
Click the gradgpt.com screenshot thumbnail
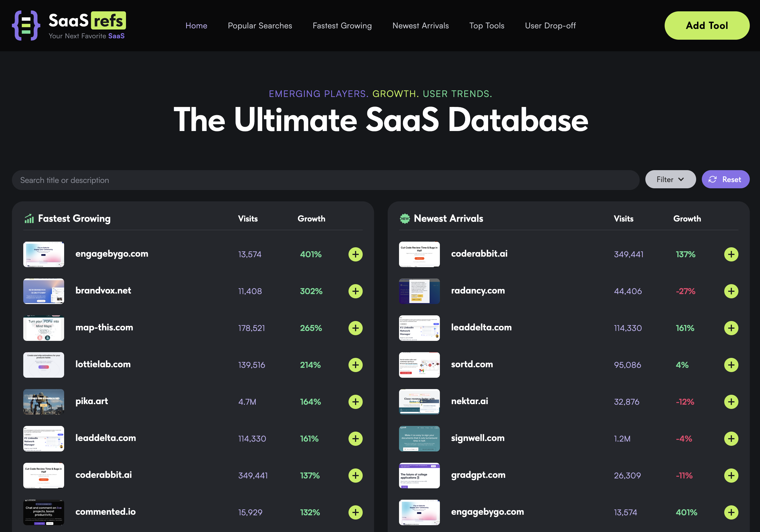pyautogui.click(x=419, y=476)
